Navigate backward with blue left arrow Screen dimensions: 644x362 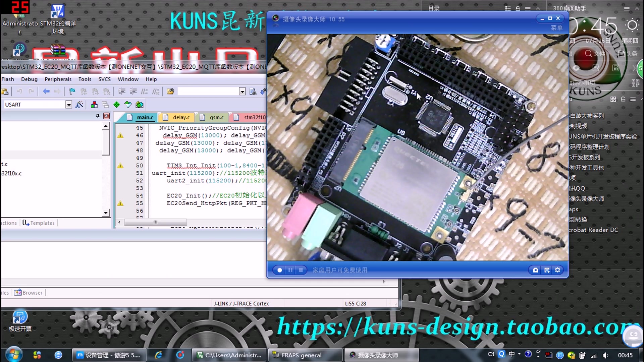tap(46, 92)
